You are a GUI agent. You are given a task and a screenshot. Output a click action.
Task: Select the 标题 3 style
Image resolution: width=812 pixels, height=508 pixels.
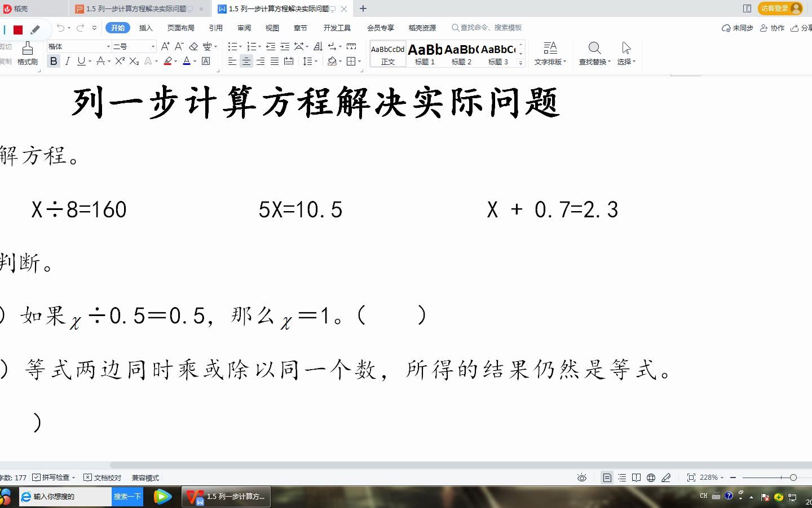point(498,55)
